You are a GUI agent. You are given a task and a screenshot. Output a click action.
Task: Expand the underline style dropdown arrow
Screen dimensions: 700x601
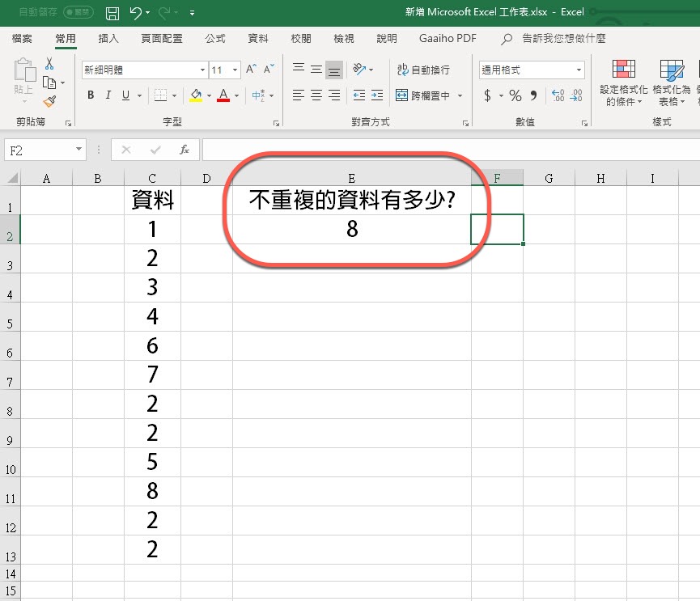pyautogui.click(x=140, y=95)
